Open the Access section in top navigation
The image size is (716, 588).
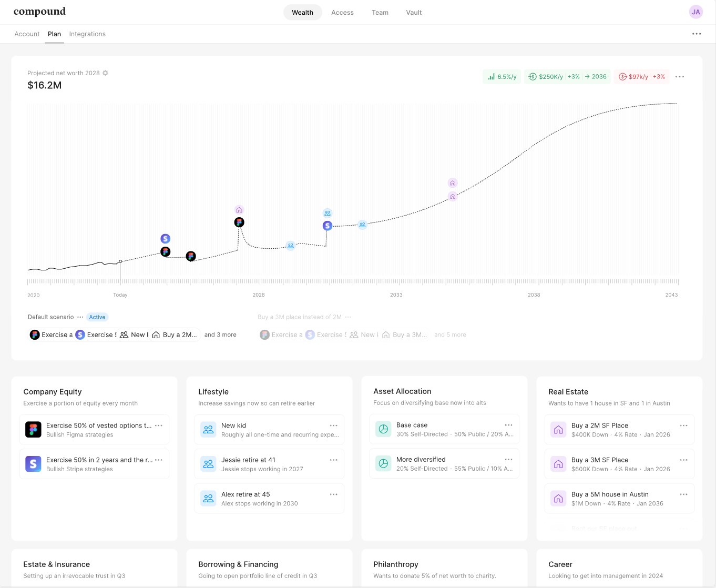tap(342, 13)
